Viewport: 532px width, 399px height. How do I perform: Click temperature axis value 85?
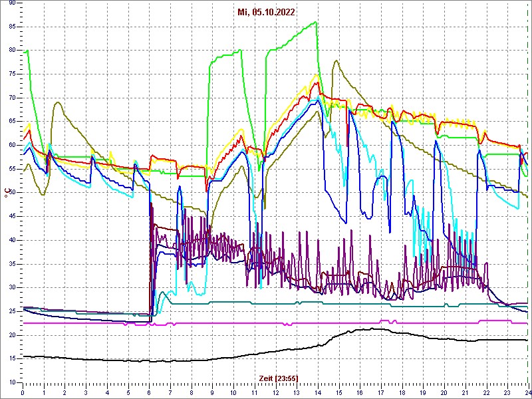pyautogui.click(x=12, y=27)
